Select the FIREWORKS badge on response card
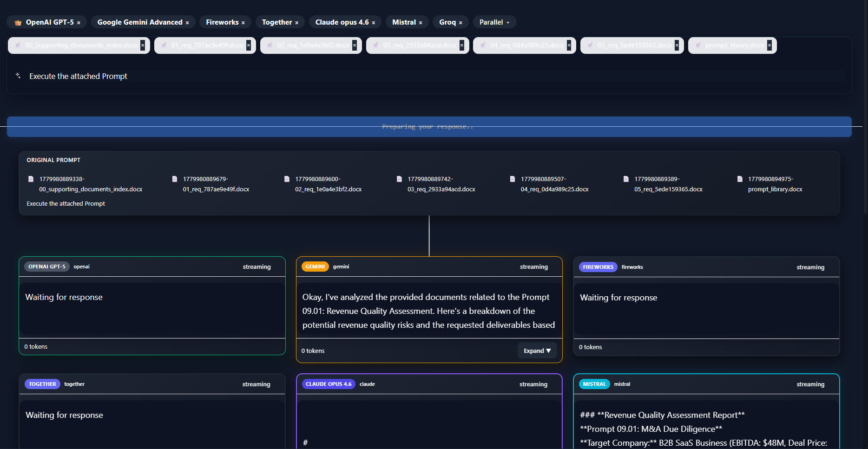This screenshot has width=868, height=449. point(598,267)
